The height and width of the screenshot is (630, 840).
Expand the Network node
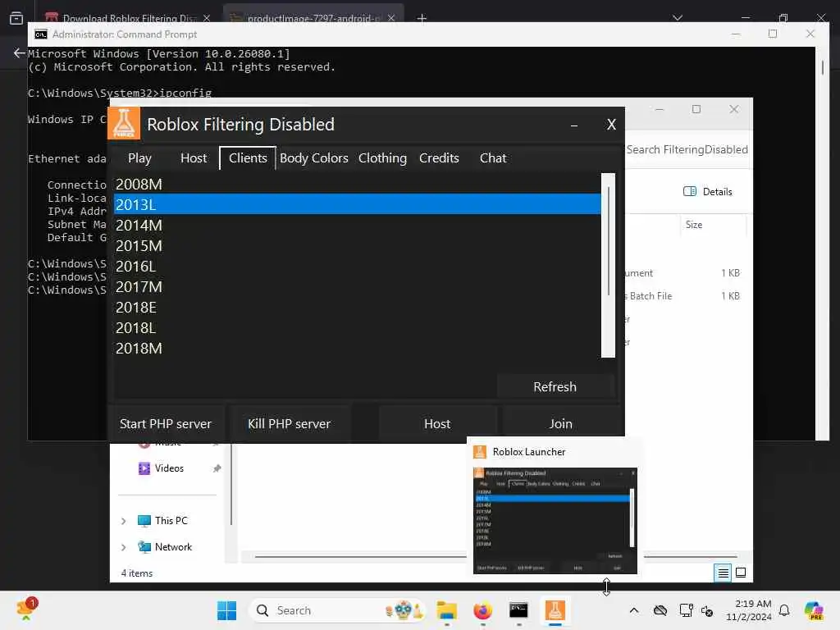coord(123,547)
